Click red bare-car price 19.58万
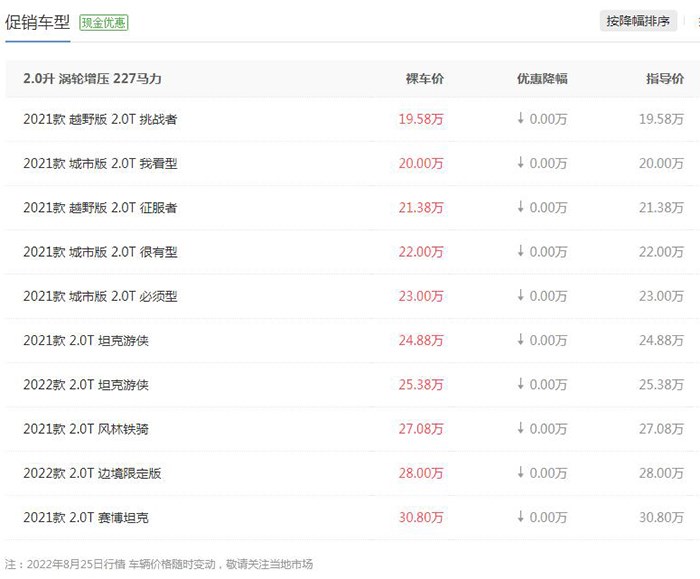 (x=421, y=119)
